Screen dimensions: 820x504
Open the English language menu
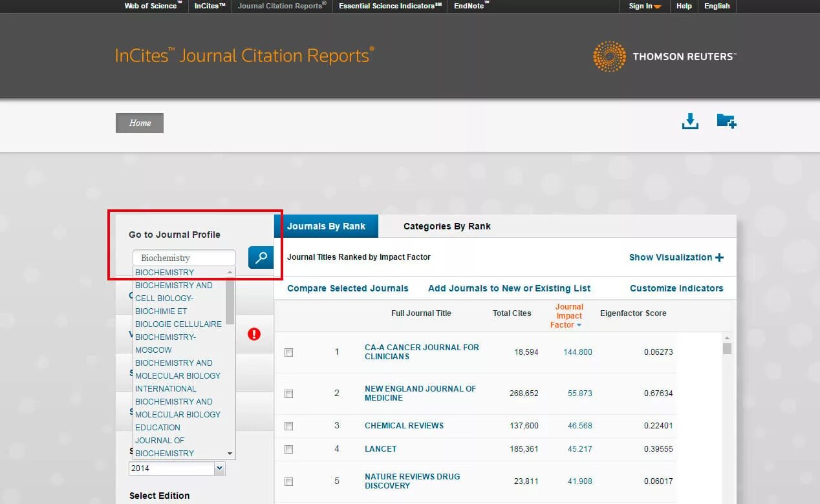pyautogui.click(x=717, y=6)
